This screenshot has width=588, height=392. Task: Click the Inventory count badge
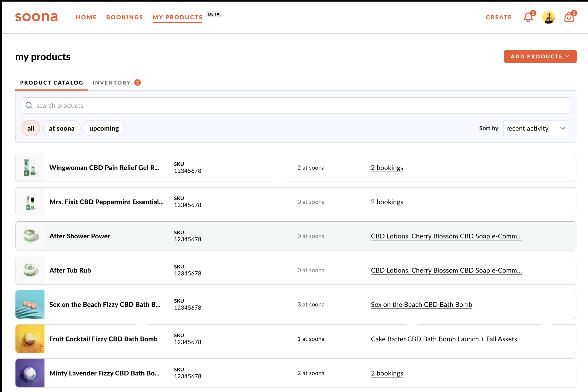[x=137, y=83]
